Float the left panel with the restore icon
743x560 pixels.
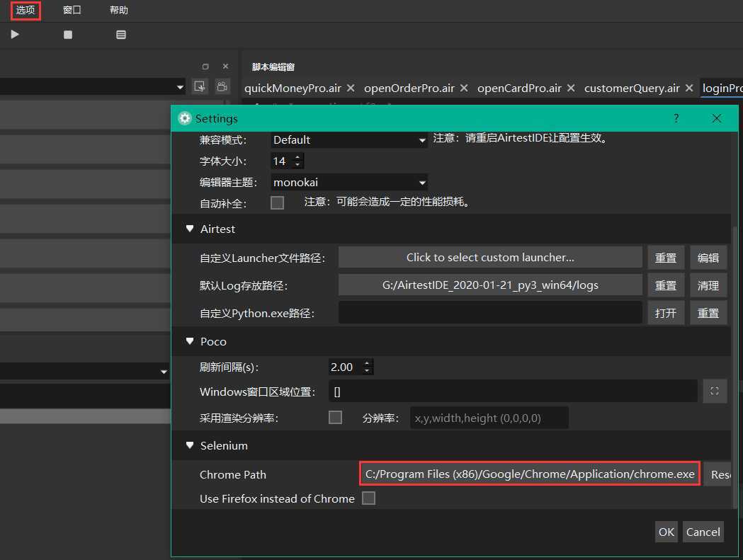(205, 67)
